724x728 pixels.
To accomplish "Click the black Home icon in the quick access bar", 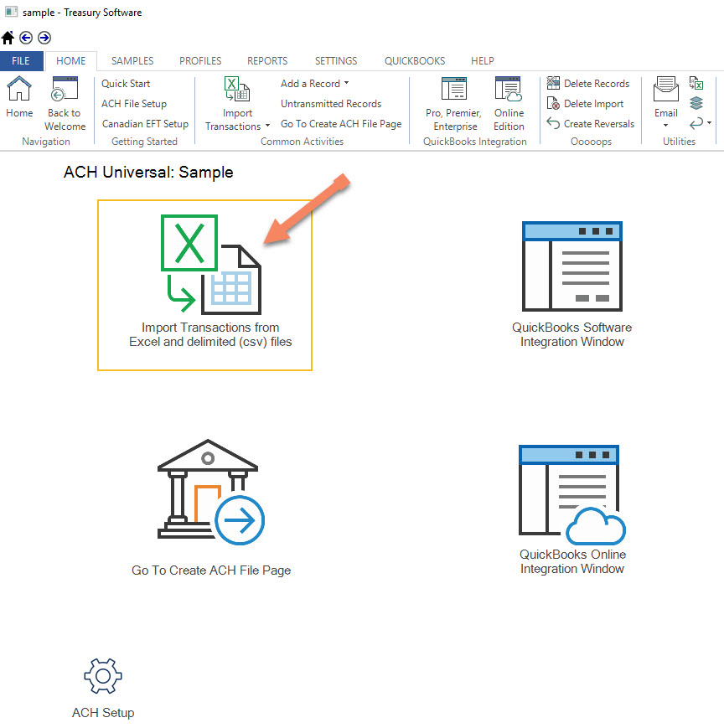I will point(8,38).
